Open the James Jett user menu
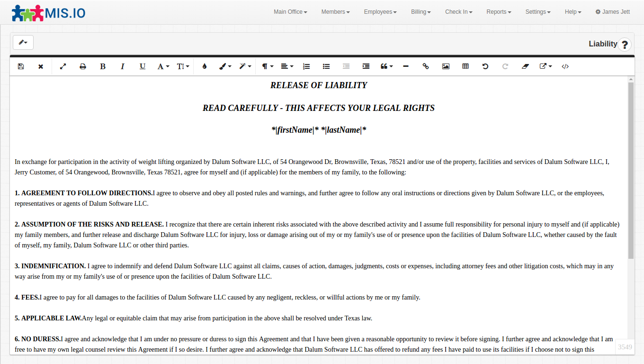This screenshot has width=644, height=364. [x=613, y=12]
